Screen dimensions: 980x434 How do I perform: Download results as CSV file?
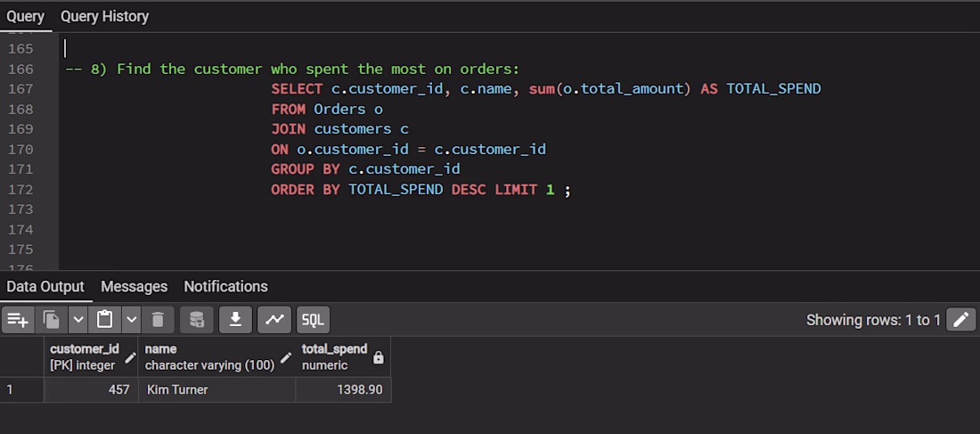(x=235, y=320)
